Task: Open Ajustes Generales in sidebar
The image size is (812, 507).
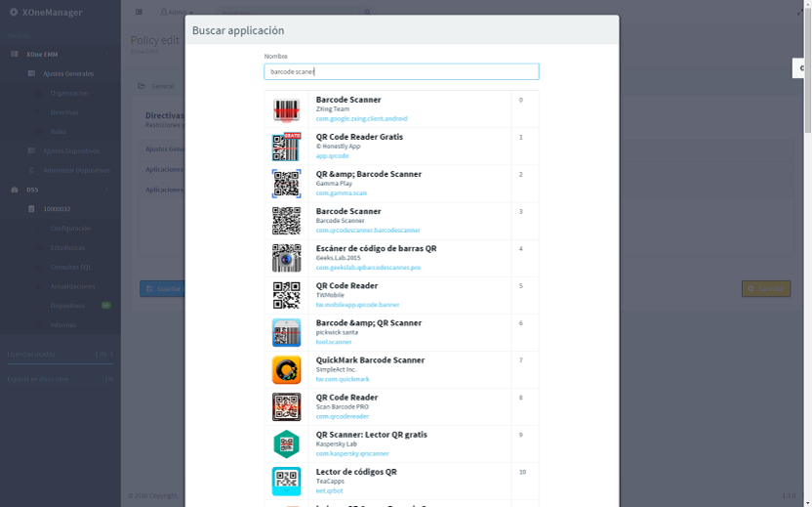Action: pos(68,73)
